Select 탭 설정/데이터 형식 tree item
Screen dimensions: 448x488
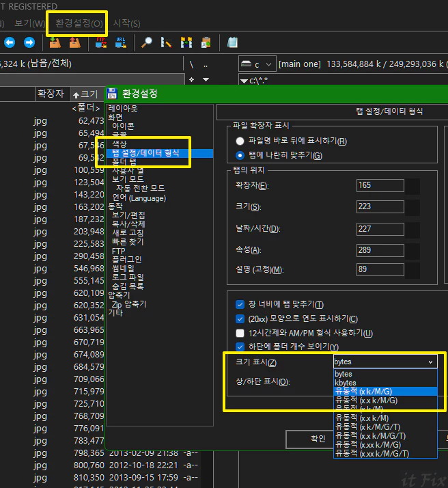coord(145,153)
